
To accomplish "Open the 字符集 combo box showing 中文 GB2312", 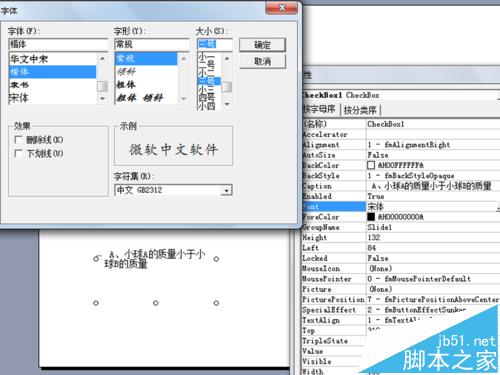I will [173, 190].
